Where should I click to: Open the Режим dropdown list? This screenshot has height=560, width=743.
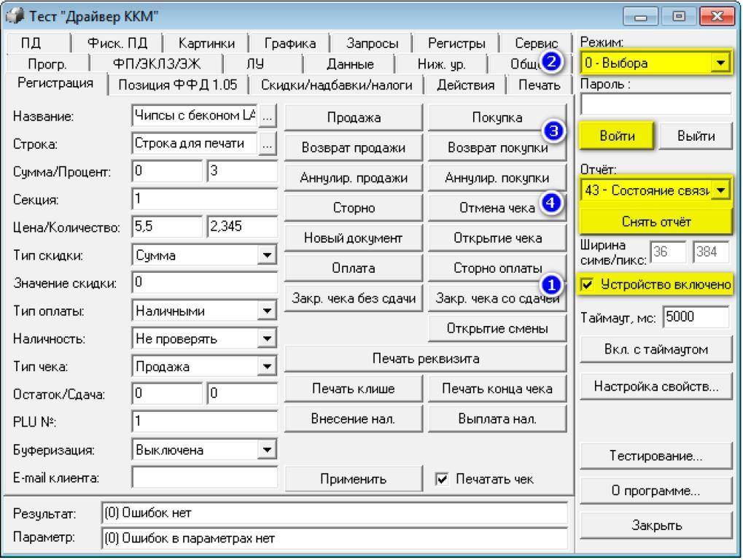click(721, 63)
